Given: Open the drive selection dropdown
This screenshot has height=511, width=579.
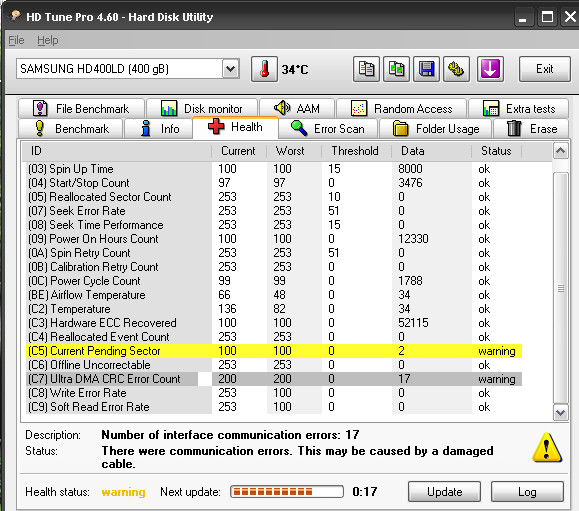Looking at the screenshot, I should (231, 69).
